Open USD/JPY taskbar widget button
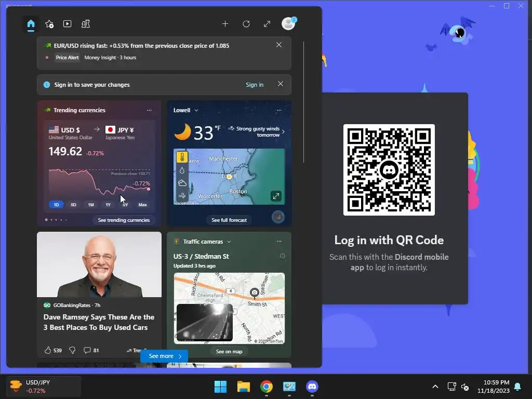Viewport: 532px width, 399px height. click(x=44, y=387)
